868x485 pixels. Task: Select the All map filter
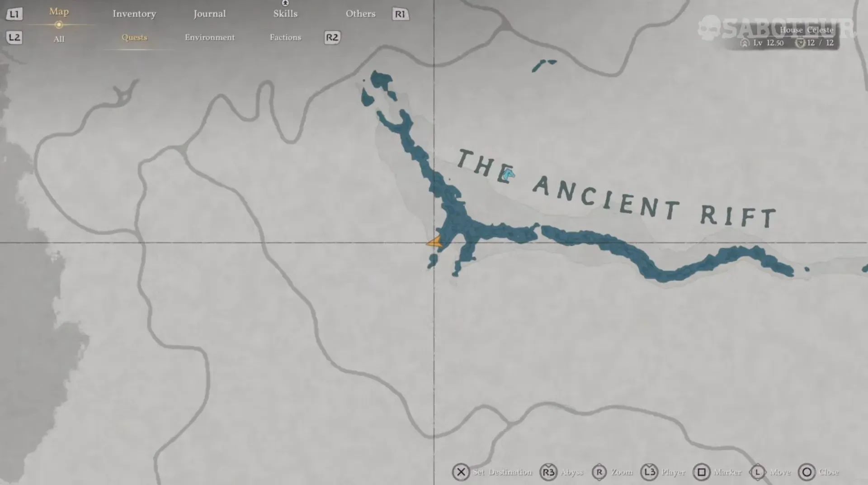tap(59, 39)
